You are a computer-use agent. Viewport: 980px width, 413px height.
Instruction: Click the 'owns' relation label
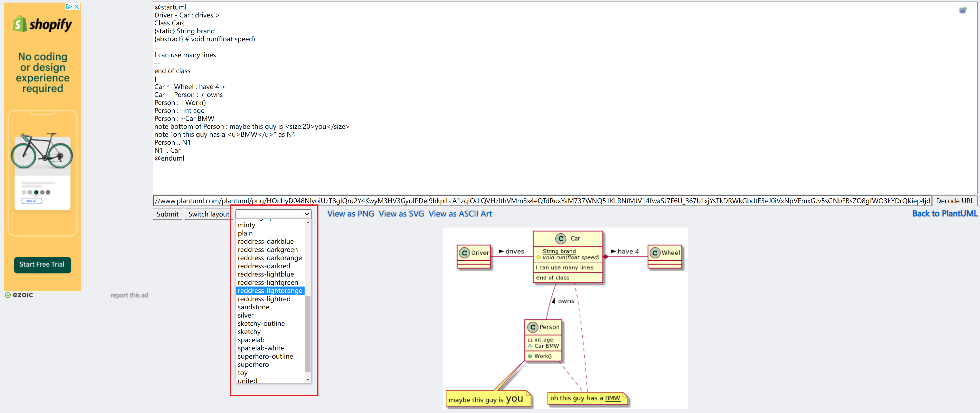(x=566, y=301)
